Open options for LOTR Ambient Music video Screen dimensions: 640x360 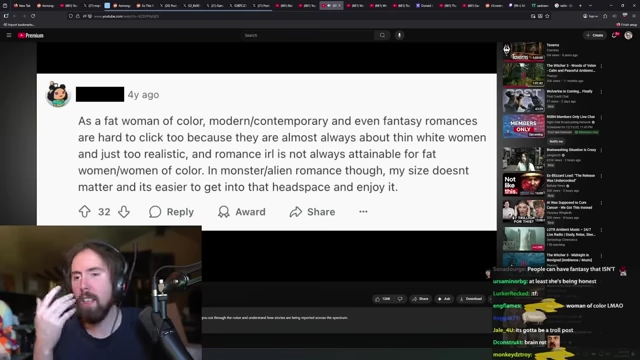601,230
